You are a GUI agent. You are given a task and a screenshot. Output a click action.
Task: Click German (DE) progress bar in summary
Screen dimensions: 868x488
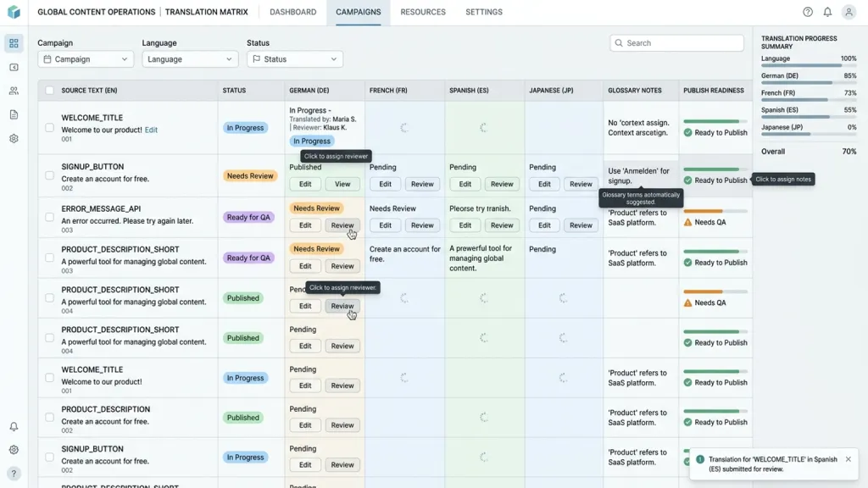point(809,83)
